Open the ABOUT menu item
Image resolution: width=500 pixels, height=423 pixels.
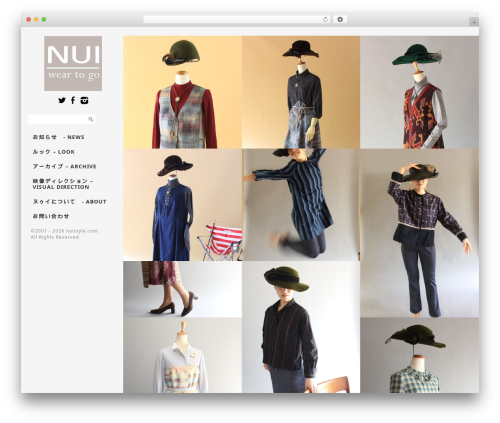point(69,202)
